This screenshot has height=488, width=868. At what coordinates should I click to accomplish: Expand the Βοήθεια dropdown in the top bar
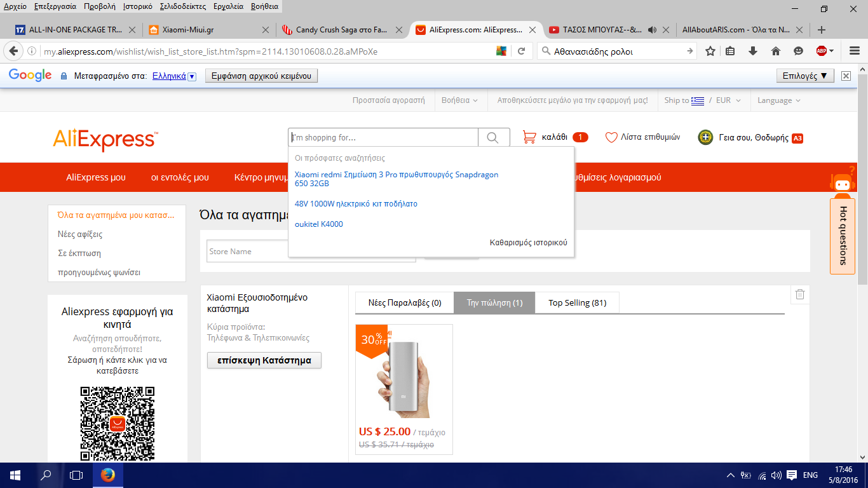pyautogui.click(x=460, y=100)
